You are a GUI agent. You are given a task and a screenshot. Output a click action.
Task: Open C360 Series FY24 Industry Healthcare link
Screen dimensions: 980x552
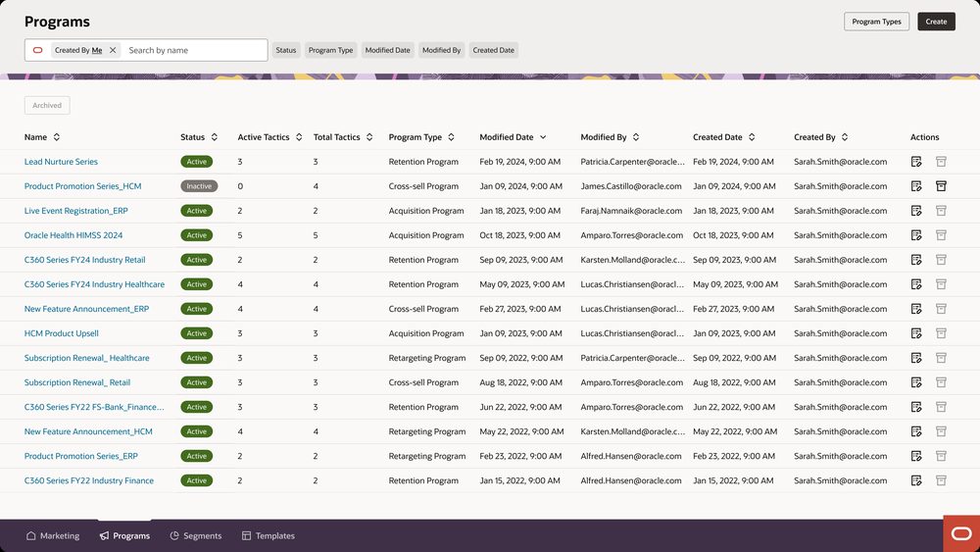click(94, 283)
